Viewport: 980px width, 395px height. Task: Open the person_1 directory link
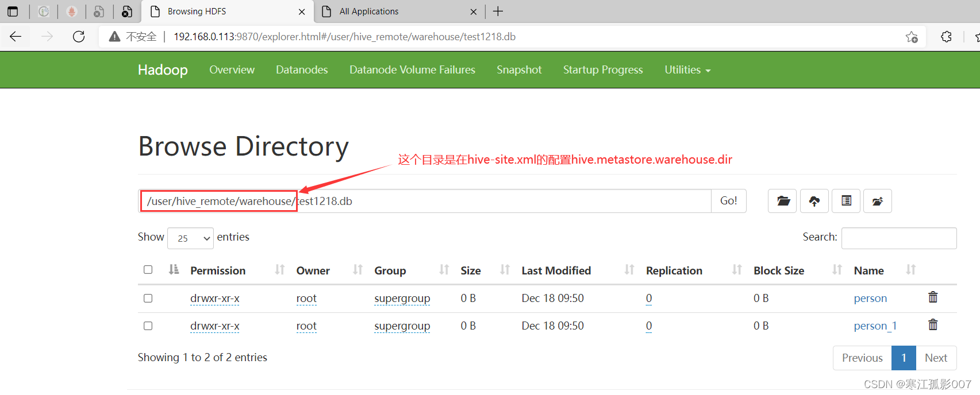pos(875,326)
